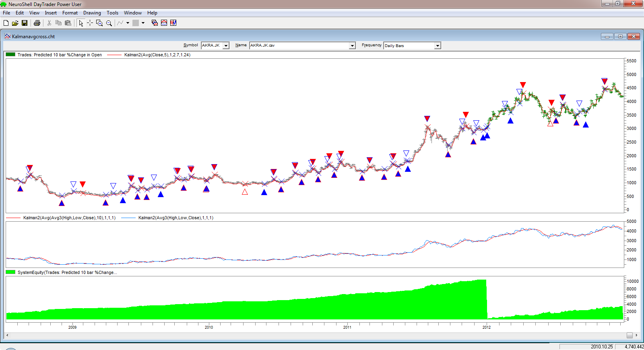This screenshot has width=644, height=350.
Task: Open the Insert menu
Action: [x=51, y=13]
